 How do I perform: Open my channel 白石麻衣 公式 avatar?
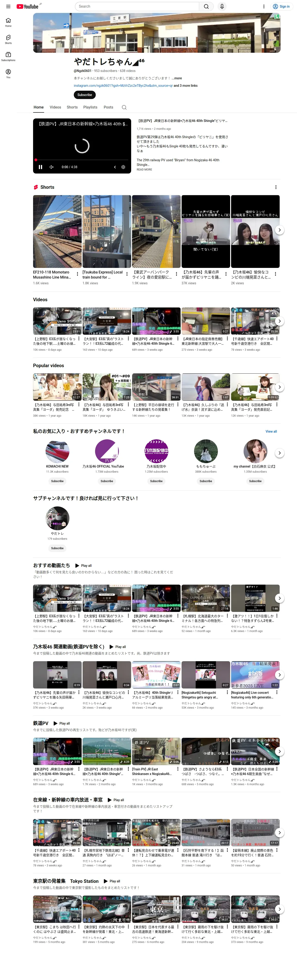[x=255, y=451]
